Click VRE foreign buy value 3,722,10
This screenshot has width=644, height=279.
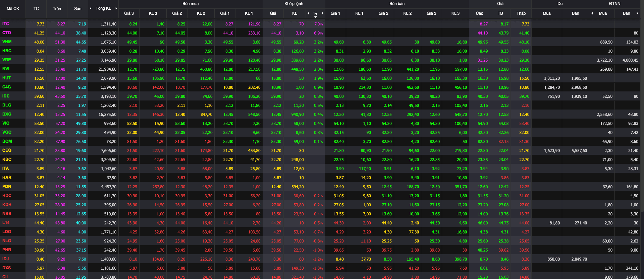click(604, 60)
